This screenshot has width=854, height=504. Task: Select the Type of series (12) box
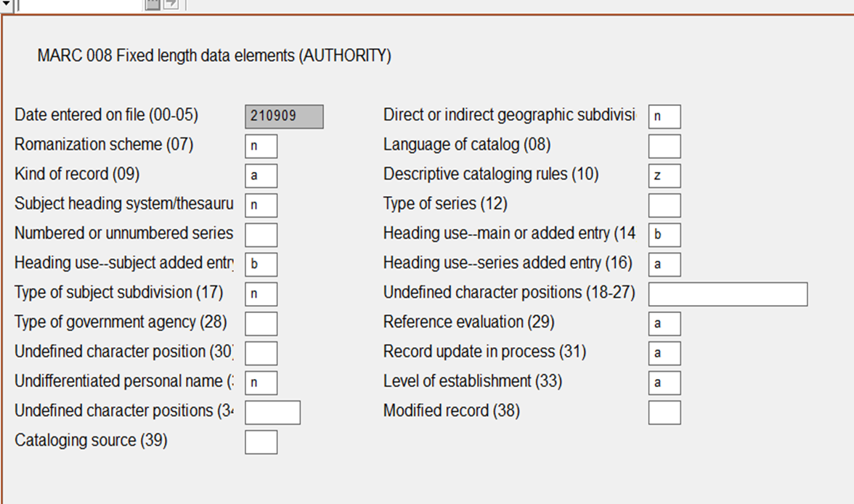point(664,205)
